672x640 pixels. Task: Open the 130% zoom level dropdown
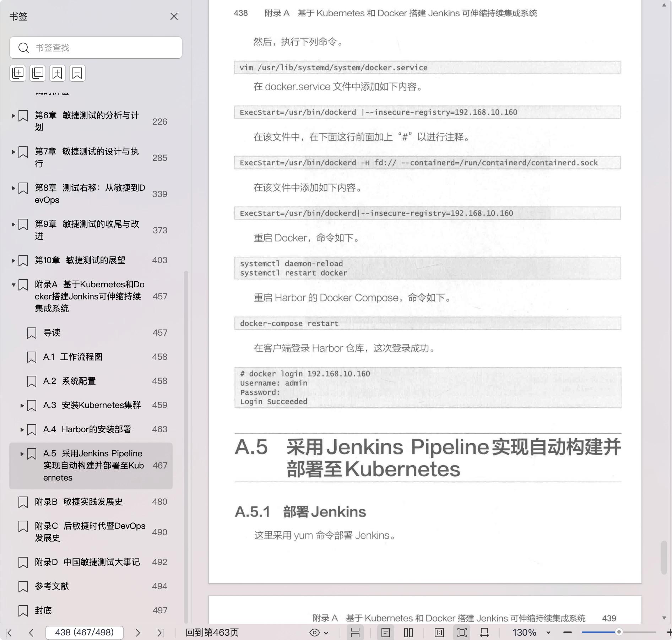click(x=548, y=633)
